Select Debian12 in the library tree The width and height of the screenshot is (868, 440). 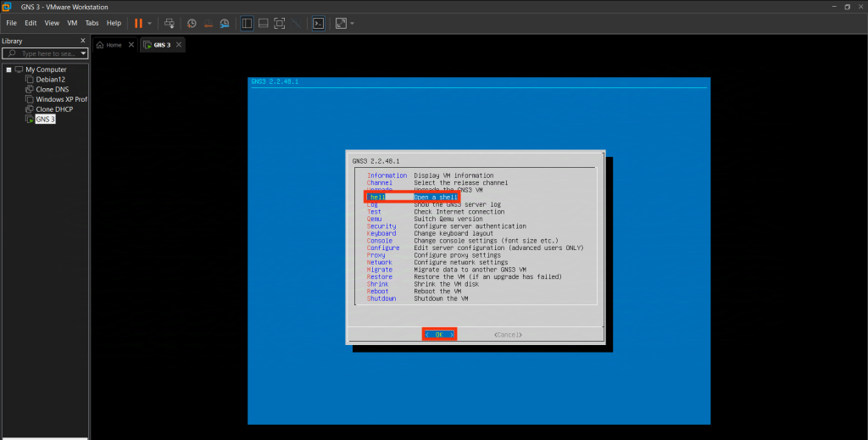click(x=50, y=79)
